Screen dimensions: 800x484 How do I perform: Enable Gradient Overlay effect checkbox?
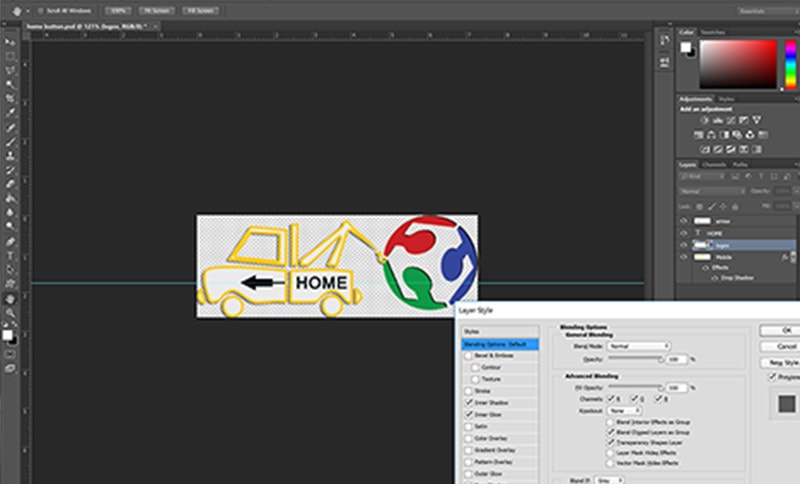pyautogui.click(x=468, y=450)
